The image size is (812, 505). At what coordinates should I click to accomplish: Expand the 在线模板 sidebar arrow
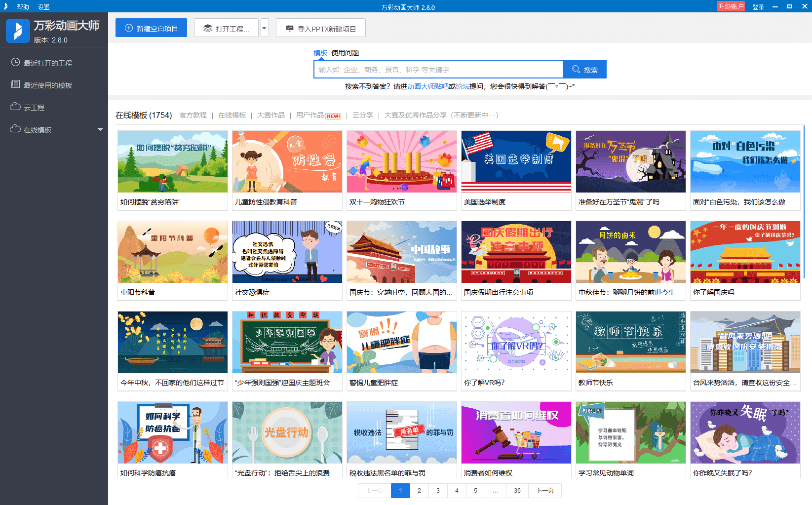pyautogui.click(x=100, y=129)
